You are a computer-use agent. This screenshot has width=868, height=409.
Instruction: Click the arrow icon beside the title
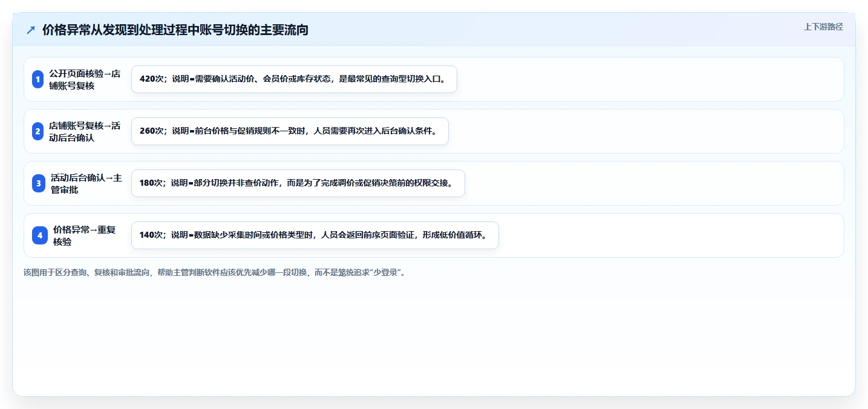[31, 30]
